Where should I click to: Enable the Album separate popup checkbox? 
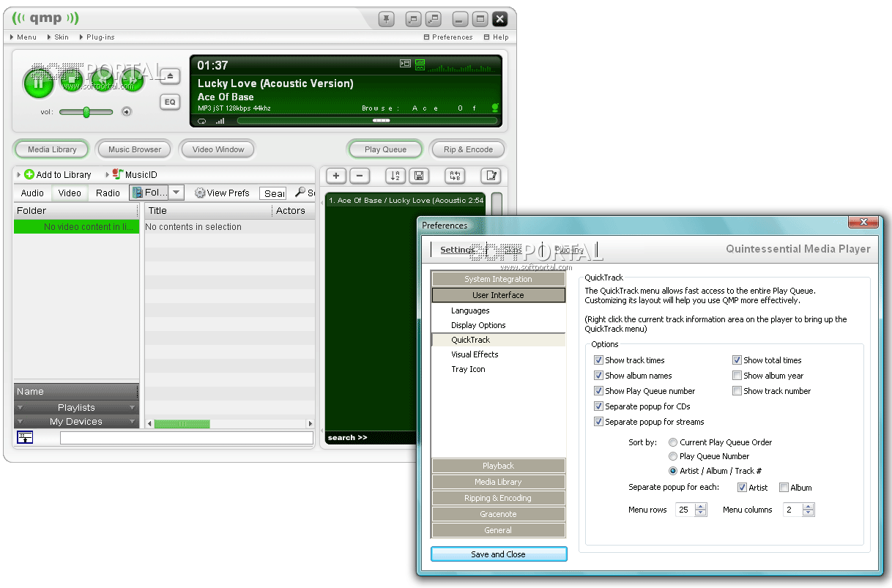click(x=784, y=488)
